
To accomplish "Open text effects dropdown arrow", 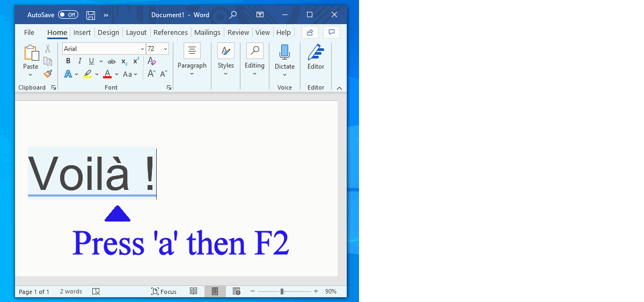I will 77,74.
